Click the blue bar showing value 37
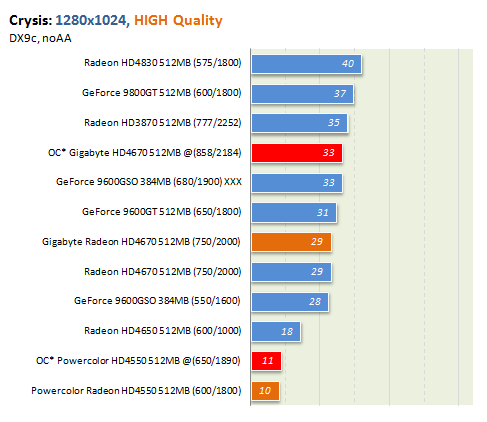The height and width of the screenshot is (422, 487). (302, 94)
